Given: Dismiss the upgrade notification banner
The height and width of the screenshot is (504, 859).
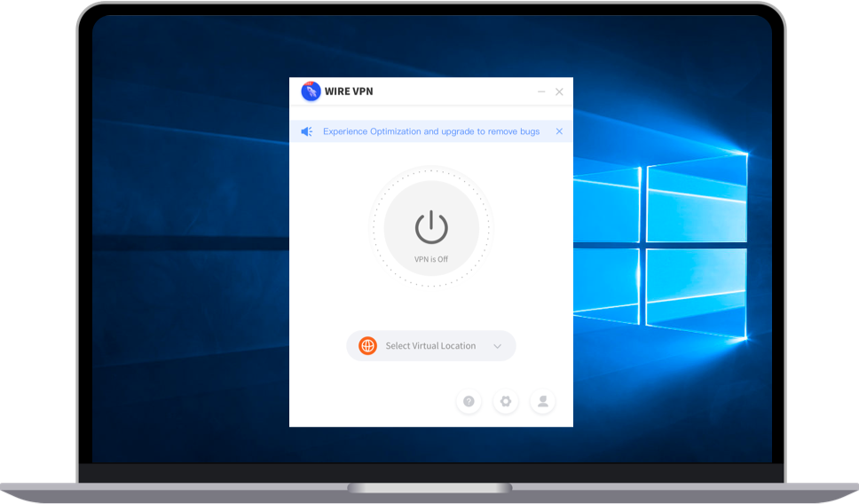Looking at the screenshot, I should 559,131.
